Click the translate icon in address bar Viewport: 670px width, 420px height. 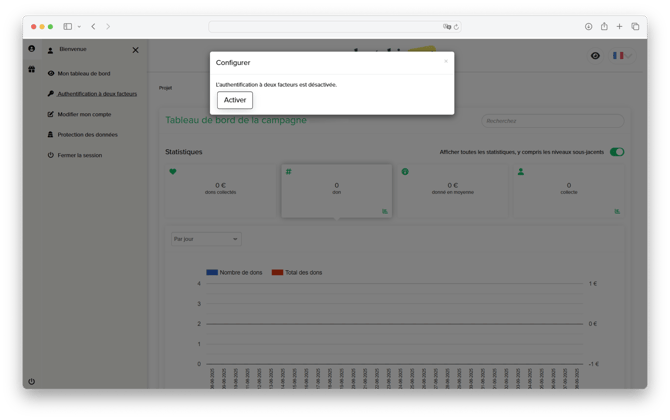(x=447, y=26)
